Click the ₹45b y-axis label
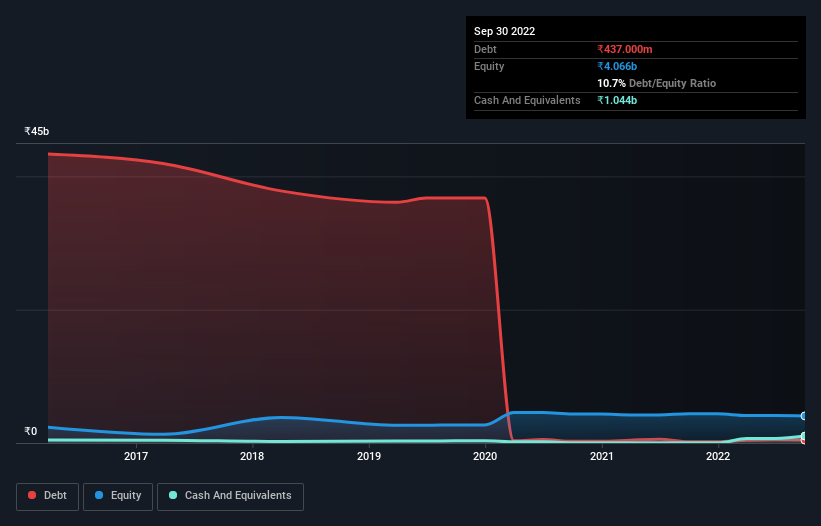This screenshot has height=526, width=821. pos(37,131)
